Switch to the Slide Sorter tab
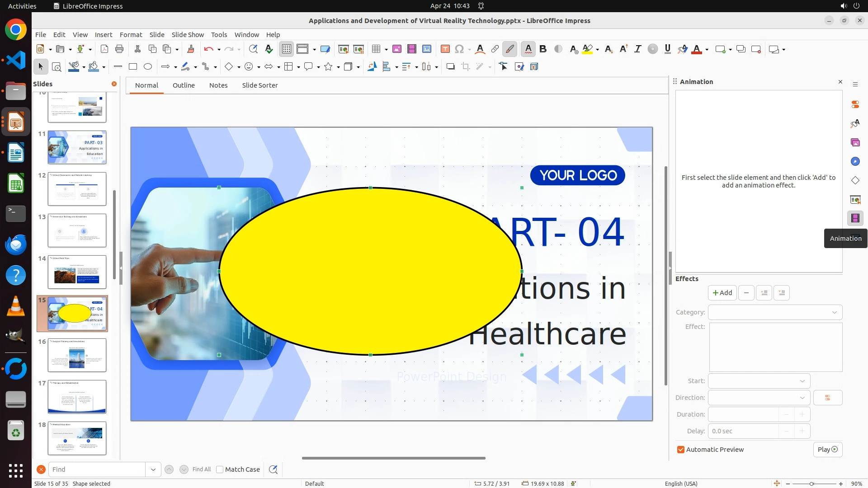This screenshot has height=488, width=868. pos(259,85)
